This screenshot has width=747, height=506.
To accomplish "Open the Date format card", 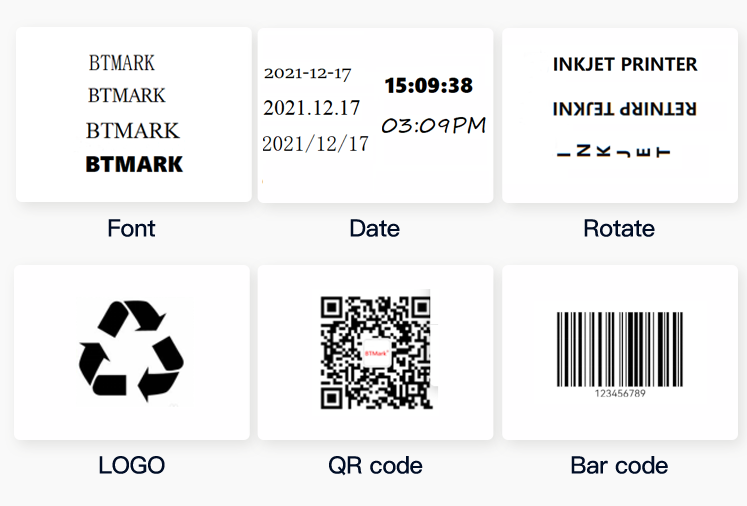I will [x=375, y=115].
